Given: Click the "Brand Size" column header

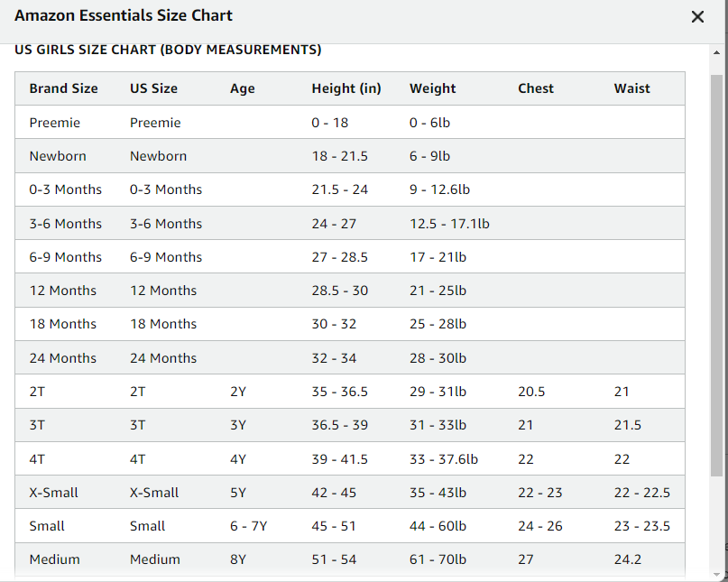Looking at the screenshot, I should (x=64, y=88).
